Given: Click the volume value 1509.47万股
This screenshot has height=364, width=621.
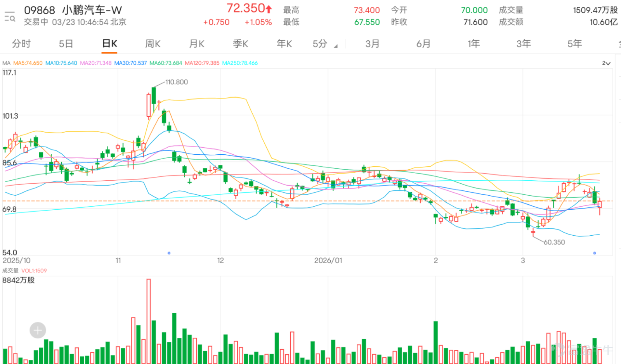Looking at the screenshot, I should [x=595, y=10].
